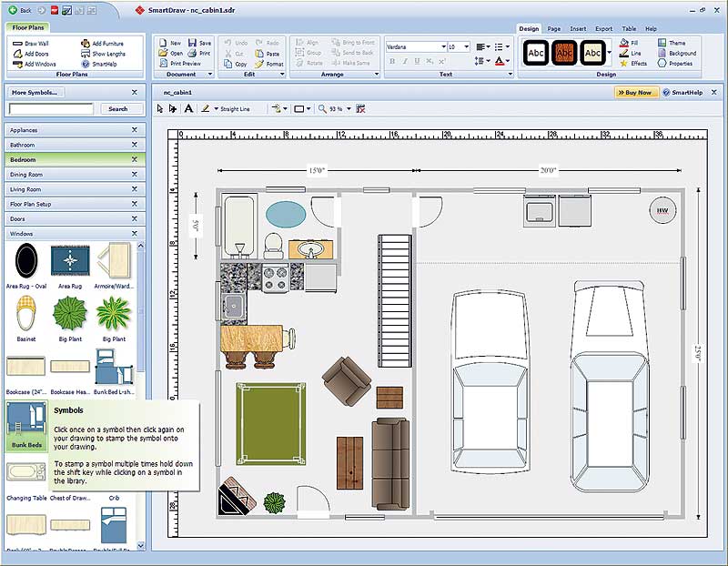The image size is (728, 566).
Task: Click the Buy Now button
Action: click(635, 93)
